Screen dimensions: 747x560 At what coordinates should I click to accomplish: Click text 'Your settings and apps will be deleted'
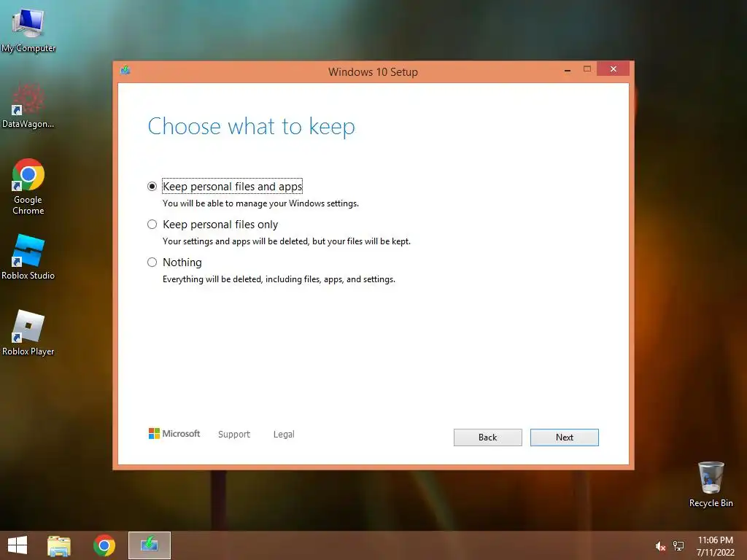pyautogui.click(x=236, y=241)
